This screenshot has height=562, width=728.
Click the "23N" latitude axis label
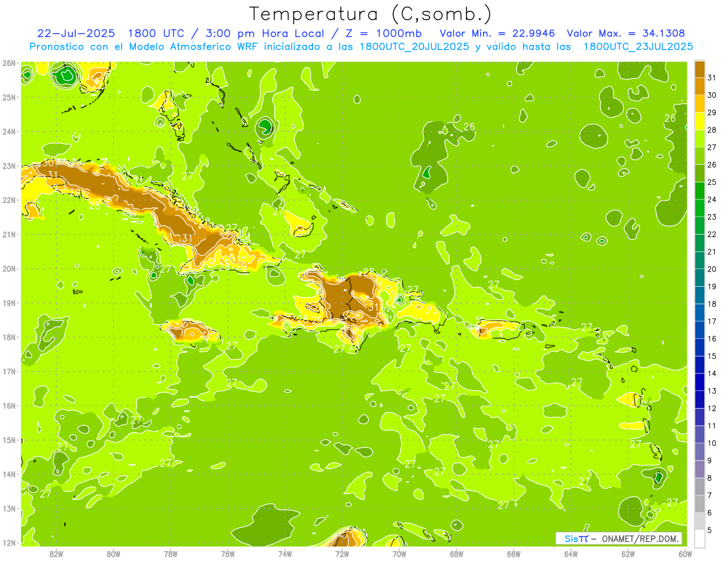(x=9, y=166)
